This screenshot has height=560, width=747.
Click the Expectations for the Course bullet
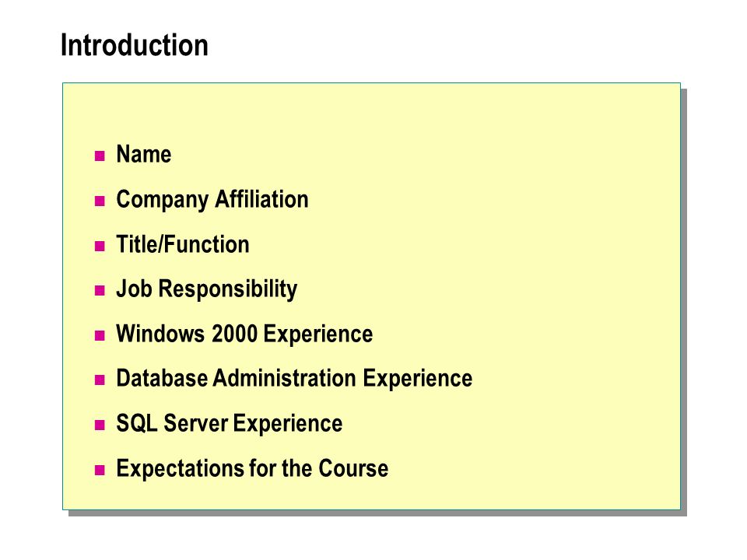[100, 471]
